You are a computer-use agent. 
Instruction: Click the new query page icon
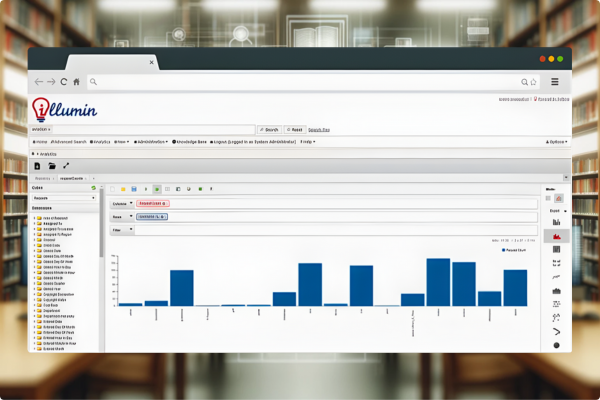pos(38,165)
